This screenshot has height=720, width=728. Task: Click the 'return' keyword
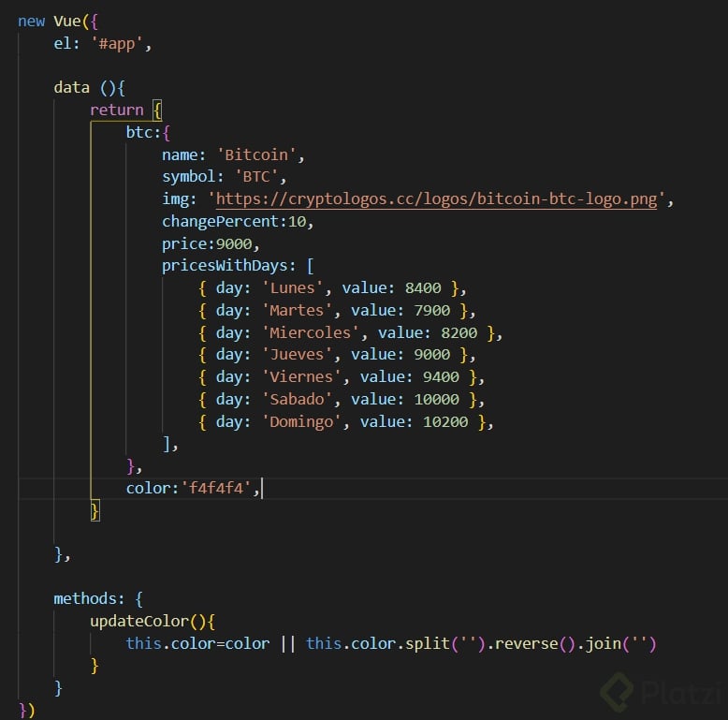(x=117, y=110)
